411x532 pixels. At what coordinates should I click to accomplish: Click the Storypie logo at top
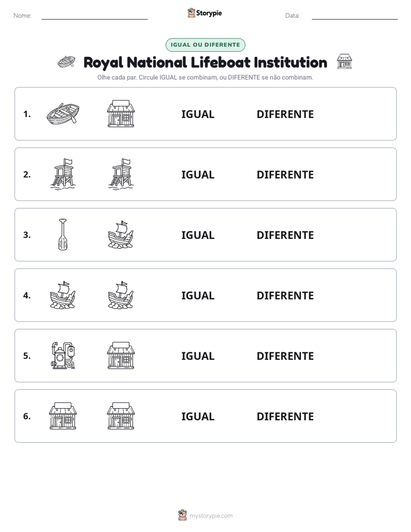click(x=205, y=13)
